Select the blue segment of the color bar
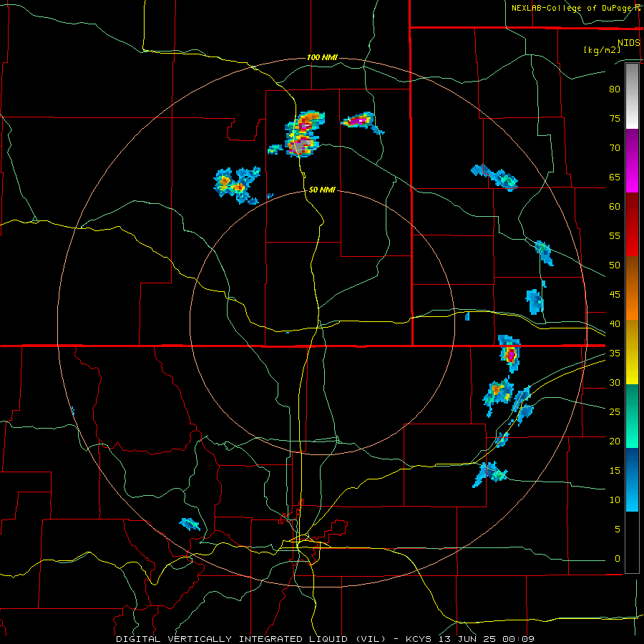 [x=632, y=479]
